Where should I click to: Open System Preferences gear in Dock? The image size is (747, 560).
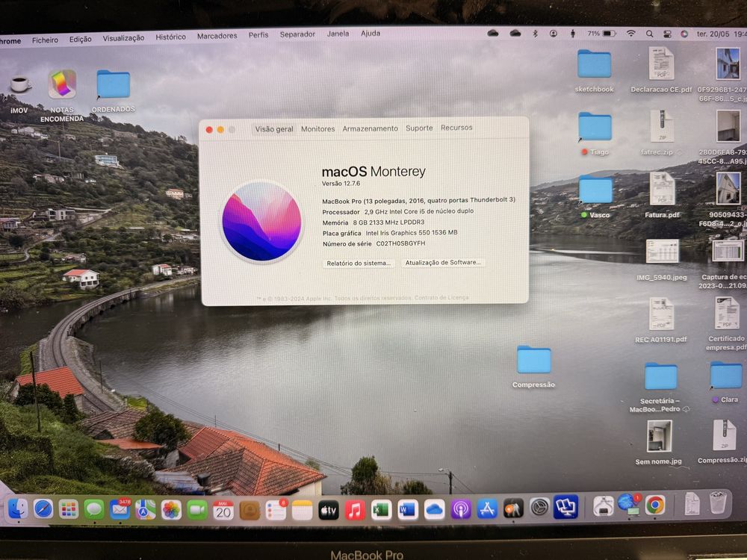[x=540, y=508]
